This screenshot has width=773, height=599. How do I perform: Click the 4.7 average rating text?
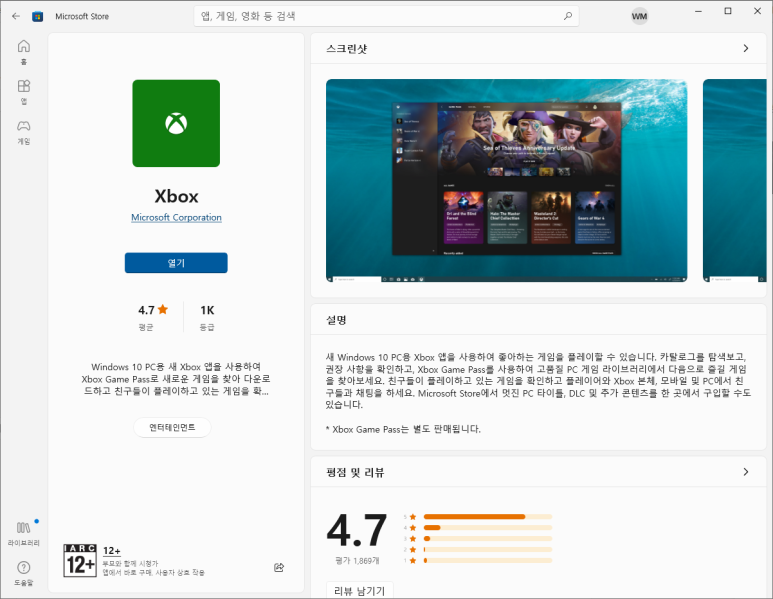coord(146,310)
